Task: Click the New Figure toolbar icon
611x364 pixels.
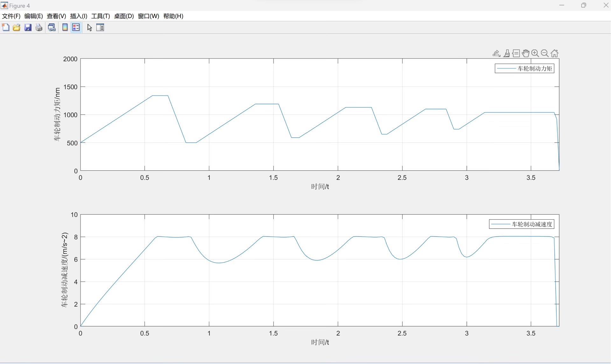Action: click(5, 27)
